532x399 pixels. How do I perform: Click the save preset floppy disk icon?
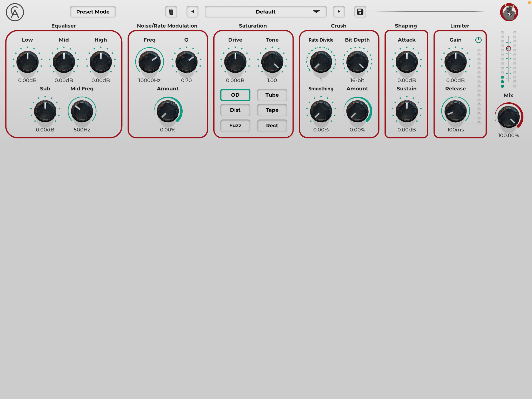point(360,12)
